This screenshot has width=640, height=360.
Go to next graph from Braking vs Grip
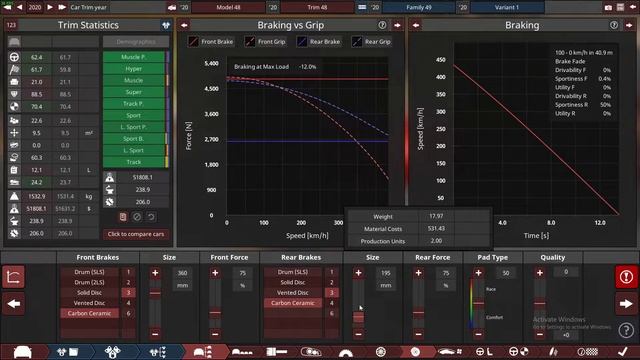pos(397,25)
